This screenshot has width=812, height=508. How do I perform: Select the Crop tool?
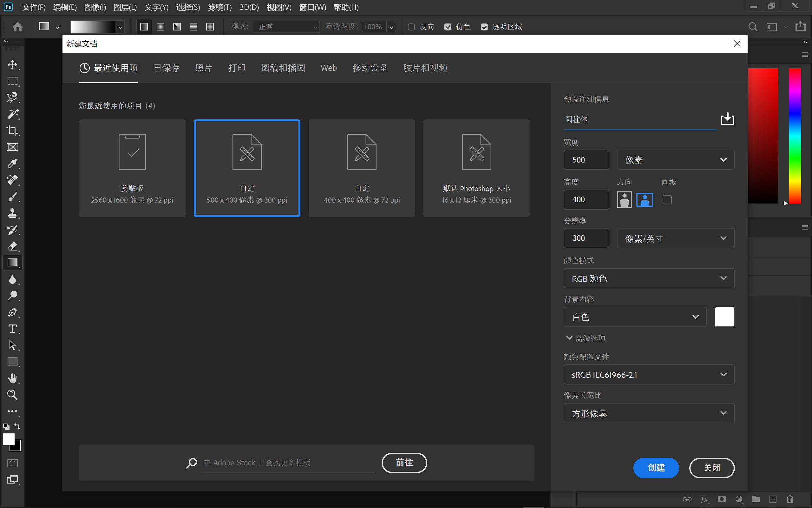tap(12, 130)
